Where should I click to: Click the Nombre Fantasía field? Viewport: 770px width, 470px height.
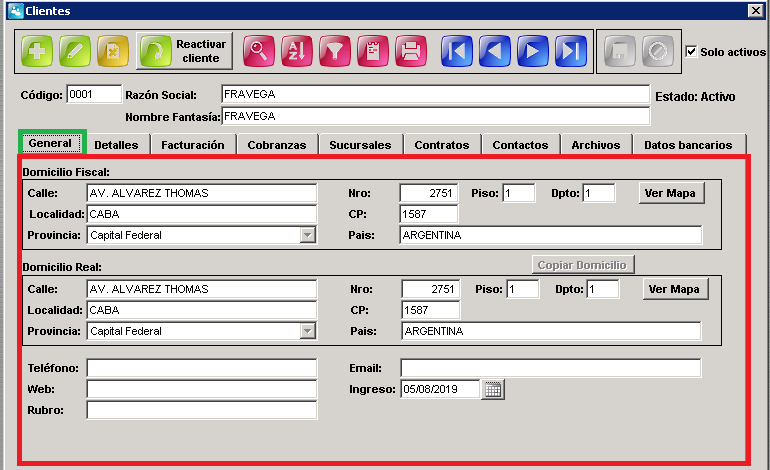point(436,116)
